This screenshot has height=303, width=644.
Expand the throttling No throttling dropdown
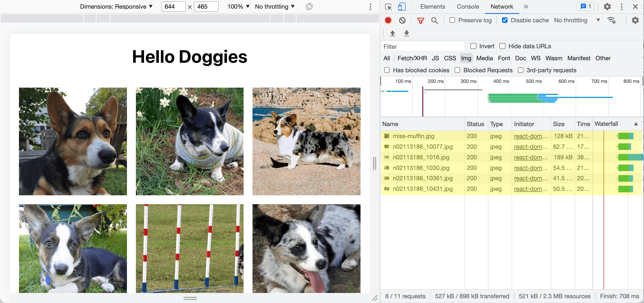pyautogui.click(x=577, y=20)
